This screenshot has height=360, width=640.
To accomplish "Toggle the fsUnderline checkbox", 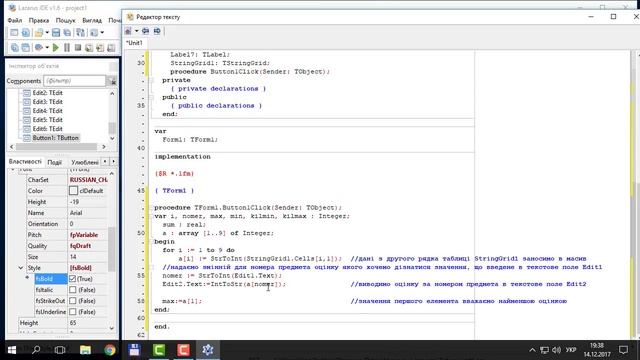I will click(x=73, y=312).
